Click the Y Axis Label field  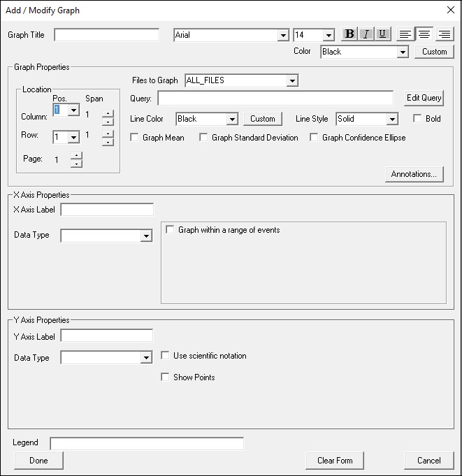pyautogui.click(x=107, y=336)
